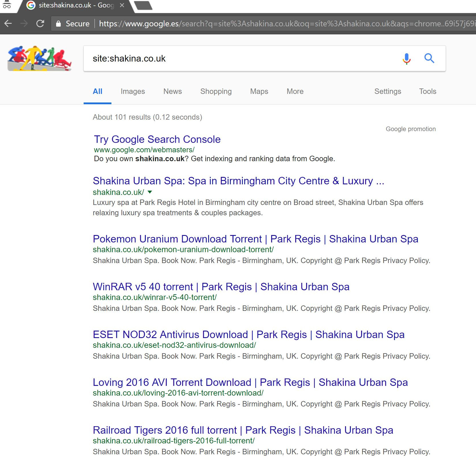Select the site:shakina.co.uk browser tab
476x462 pixels.
point(76,5)
